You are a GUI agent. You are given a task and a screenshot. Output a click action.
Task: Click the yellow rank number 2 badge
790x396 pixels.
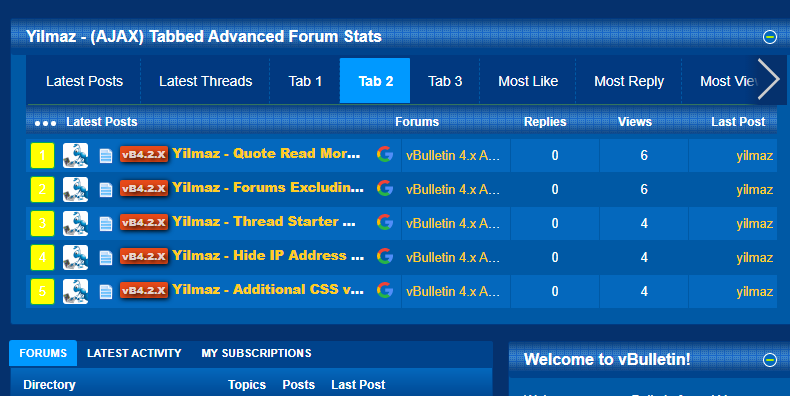click(42, 189)
